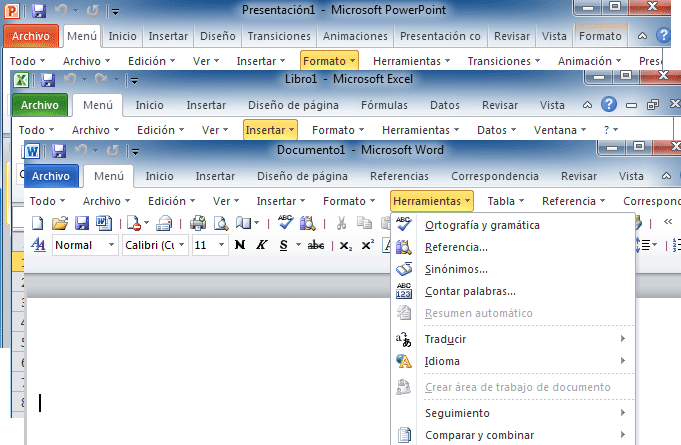Click the Excel help question mark icon

(x=609, y=104)
